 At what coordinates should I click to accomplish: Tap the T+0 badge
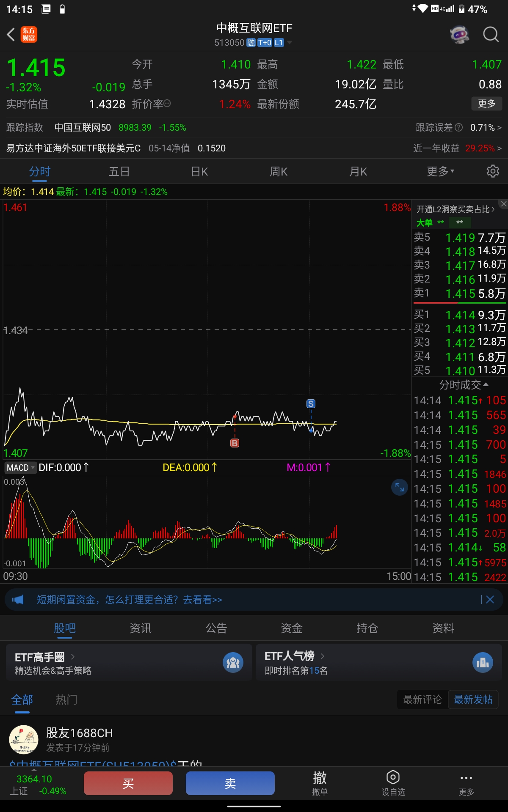click(x=265, y=42)
